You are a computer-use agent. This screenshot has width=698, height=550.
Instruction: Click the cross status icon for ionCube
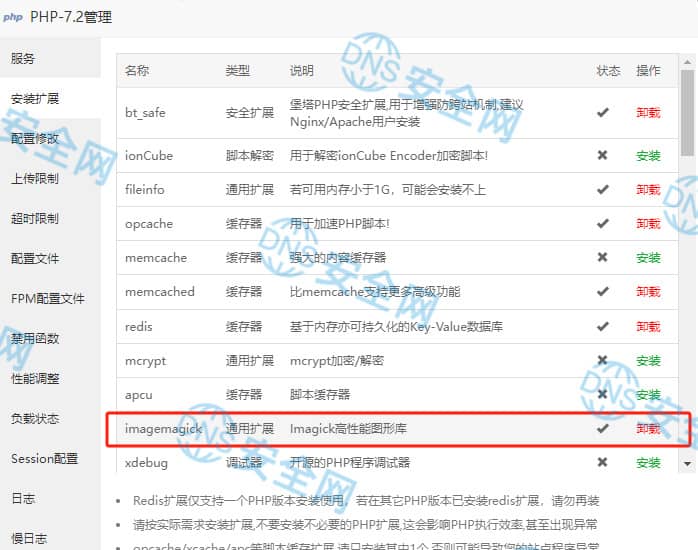[x=602, y=155]
